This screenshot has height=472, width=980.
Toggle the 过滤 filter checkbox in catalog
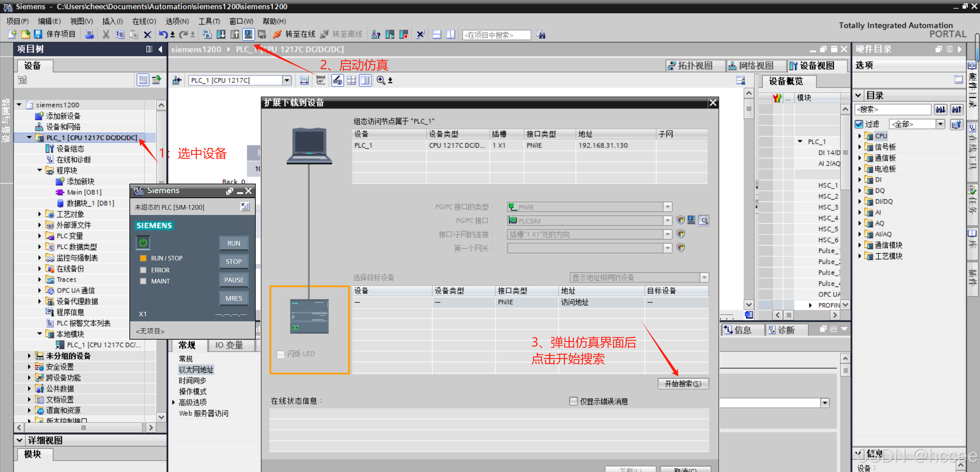pos(859,124)
